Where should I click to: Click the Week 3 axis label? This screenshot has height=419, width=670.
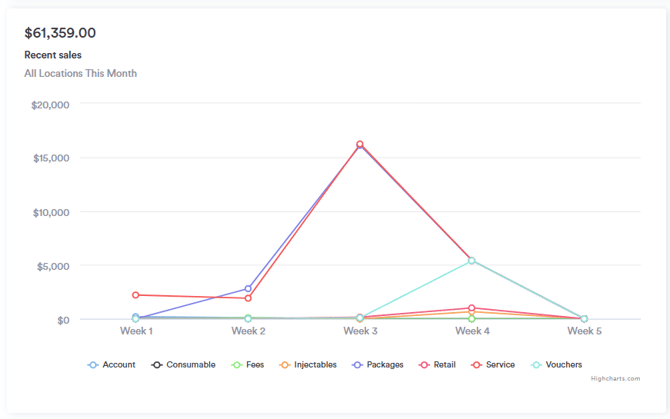pos(360,331)
